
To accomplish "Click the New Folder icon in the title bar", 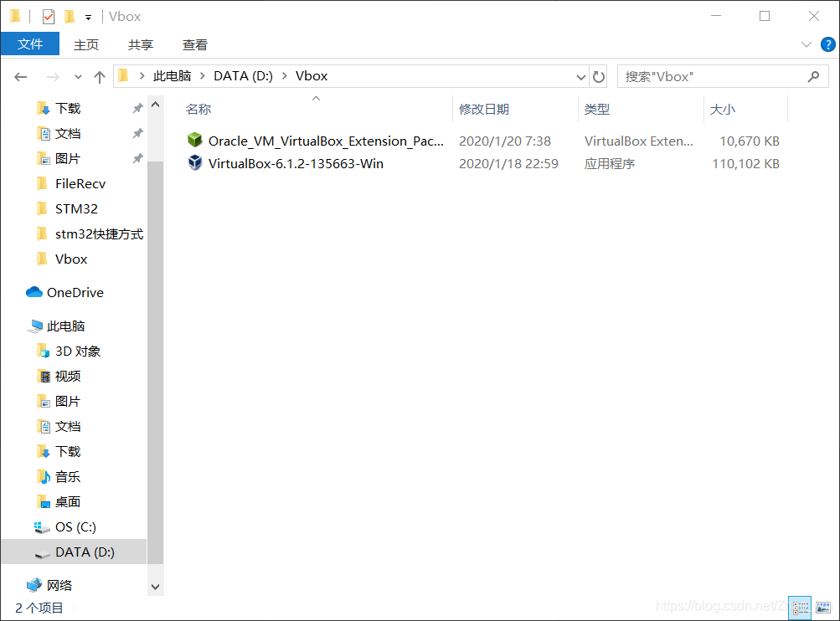I will 70,17.
